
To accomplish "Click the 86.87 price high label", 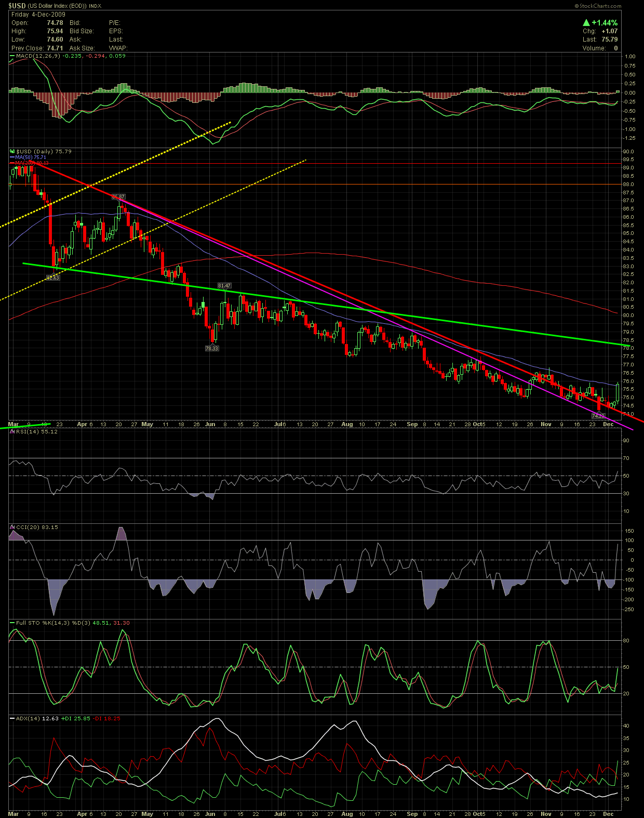I will [118, 197].
